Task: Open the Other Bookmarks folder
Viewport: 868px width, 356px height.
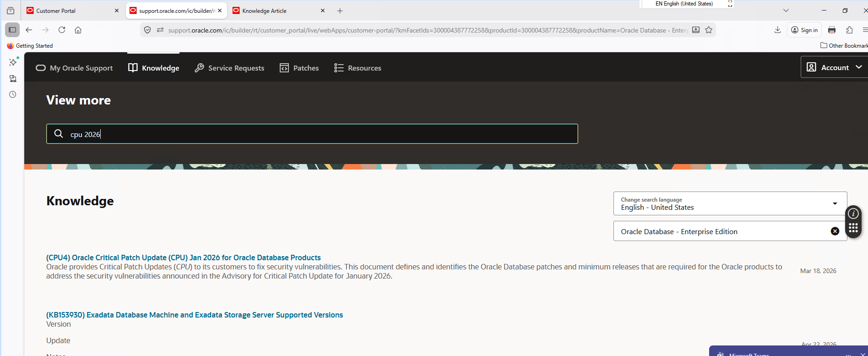Action: [844, 46]
